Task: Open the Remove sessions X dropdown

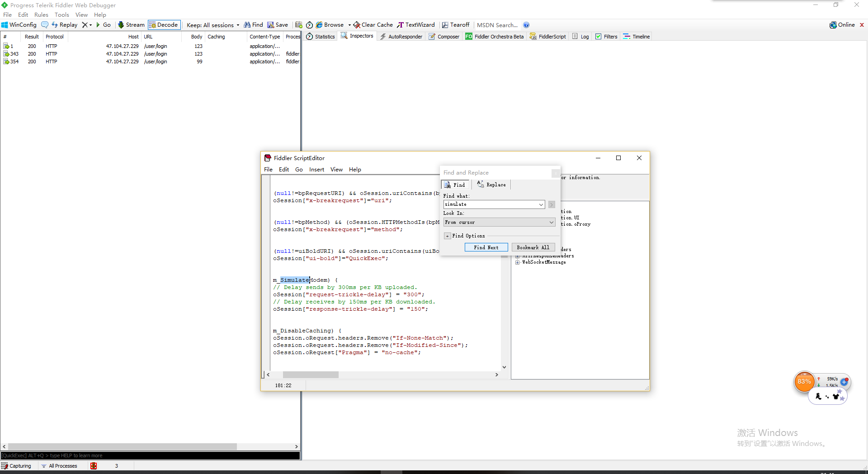Action: (87, 25)
